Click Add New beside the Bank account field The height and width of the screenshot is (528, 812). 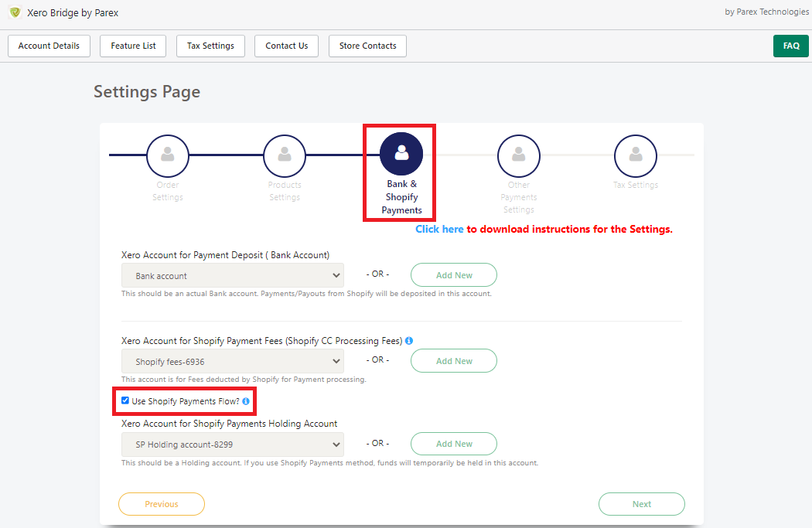pos(453,274)
